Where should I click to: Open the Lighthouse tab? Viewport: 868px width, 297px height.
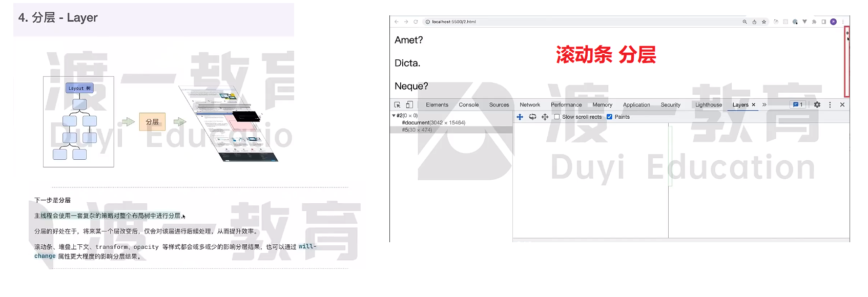[709, 104]
